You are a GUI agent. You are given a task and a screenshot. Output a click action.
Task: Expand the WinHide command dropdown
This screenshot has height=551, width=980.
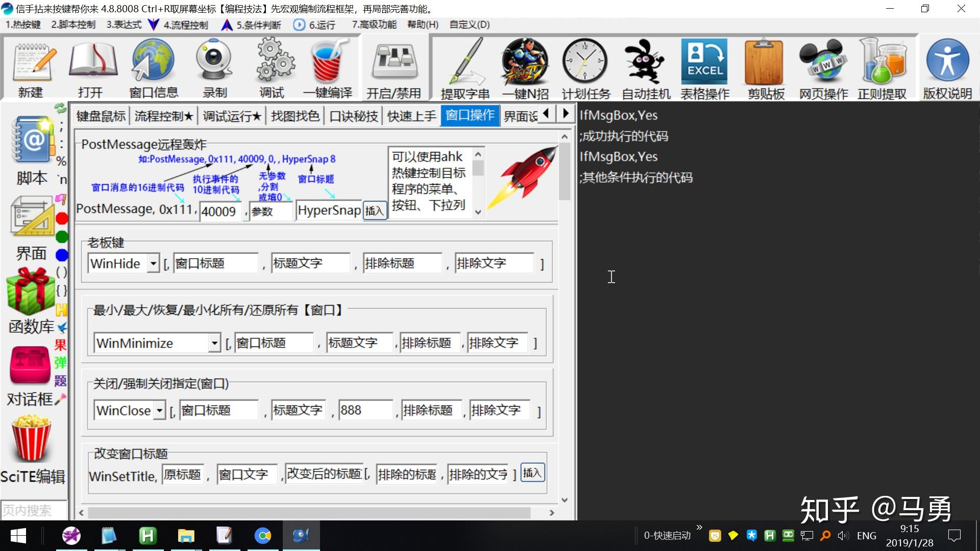[153, 263]
